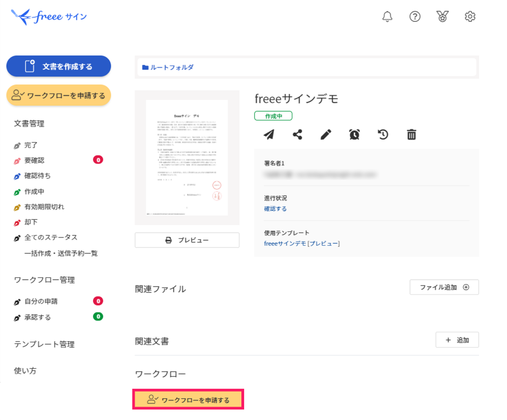The width and height of the screenshot is (507, 420).
Task: Click the share icon for the document
Action: (297, 134)
